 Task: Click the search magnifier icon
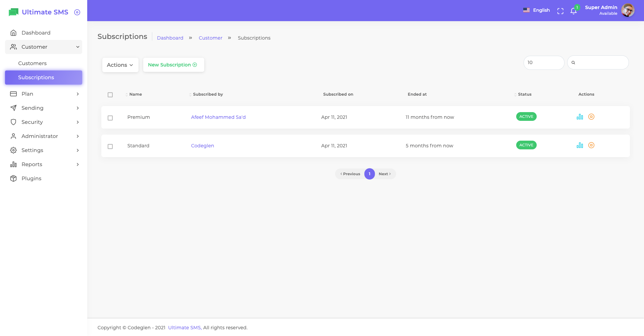tap(573, 63)
